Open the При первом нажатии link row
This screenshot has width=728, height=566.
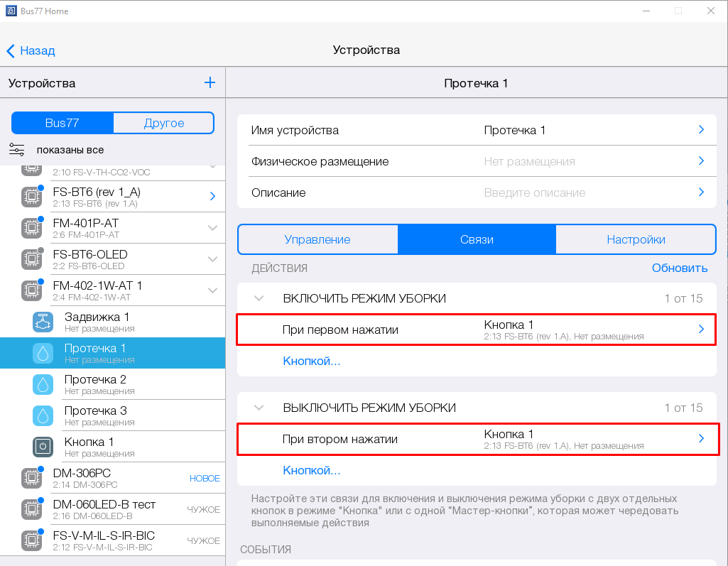[x=476, y=330]
